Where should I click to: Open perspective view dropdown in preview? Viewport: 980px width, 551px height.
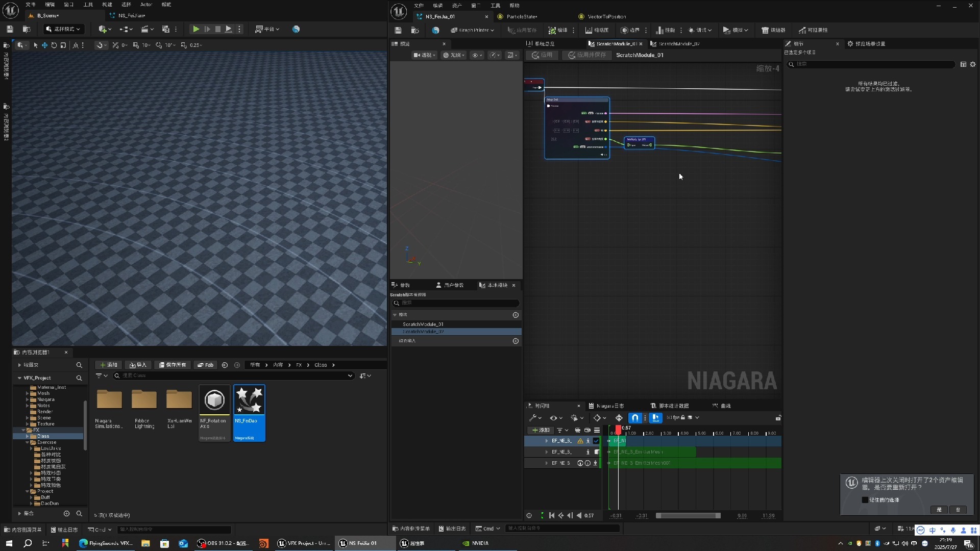tap(425, 55)
